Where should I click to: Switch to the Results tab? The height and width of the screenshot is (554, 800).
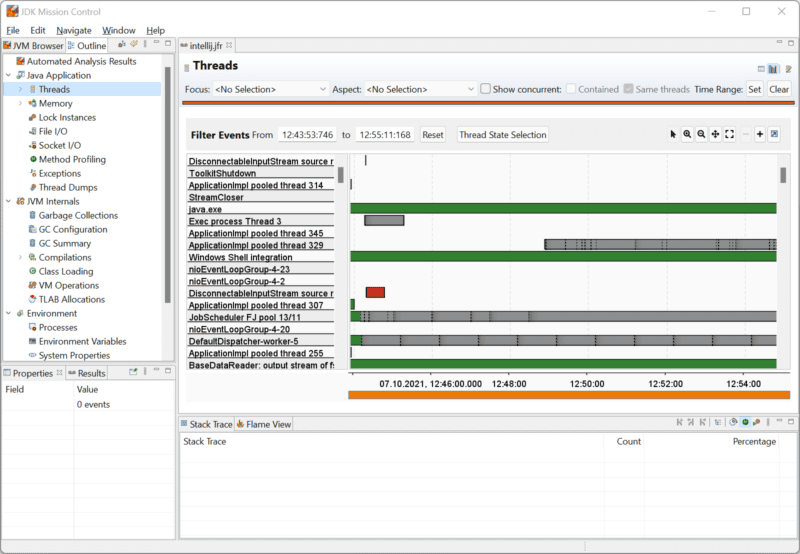coord(87,373)
